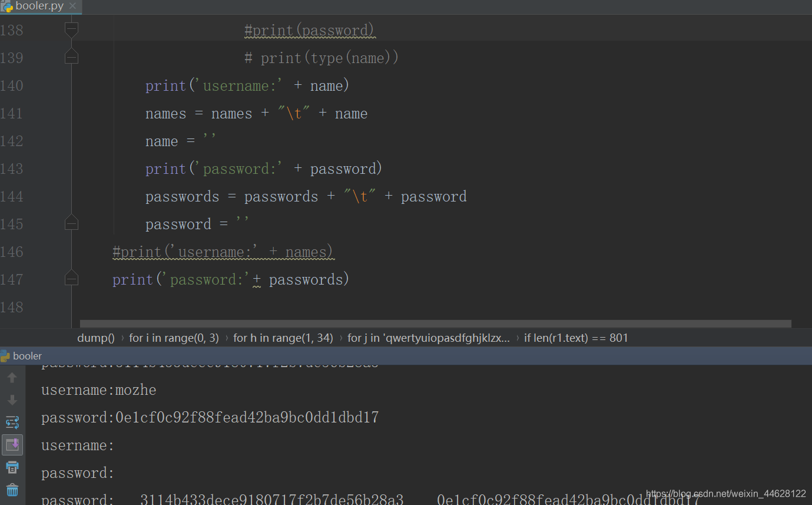This screenshot has width=812, height=505.
Task: Click code 'print('password:'+ passwords)'
Action: click(231, 280)
